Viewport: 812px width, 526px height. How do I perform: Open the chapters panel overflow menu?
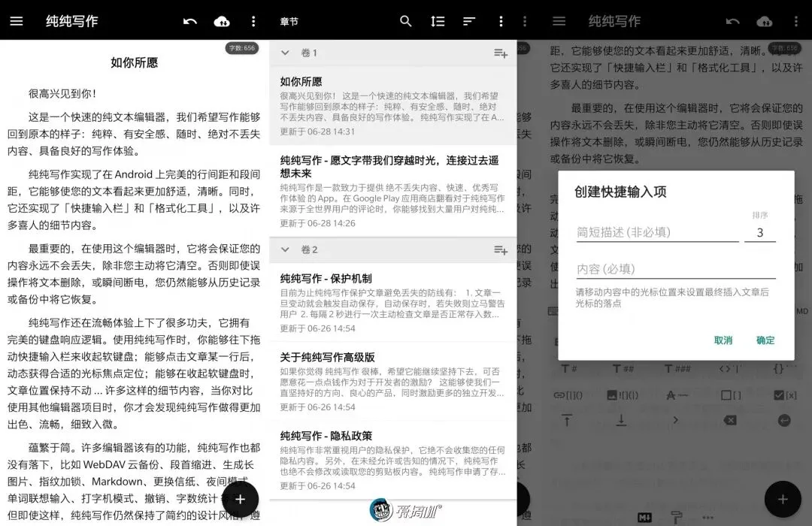(501, 21)
